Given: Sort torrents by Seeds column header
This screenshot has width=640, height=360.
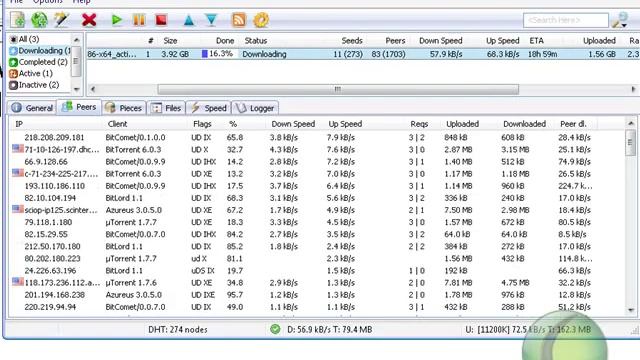Looking at the screenshot, I should coord(352,41).
